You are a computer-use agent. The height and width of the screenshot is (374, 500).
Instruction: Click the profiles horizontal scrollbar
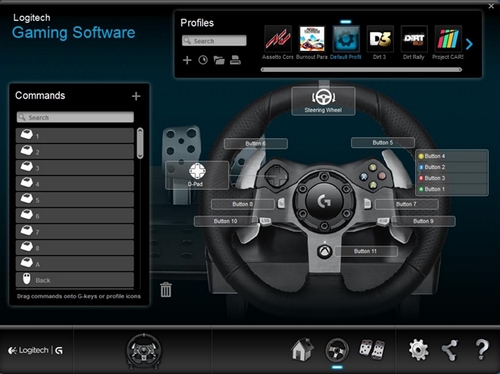[361, 70]
